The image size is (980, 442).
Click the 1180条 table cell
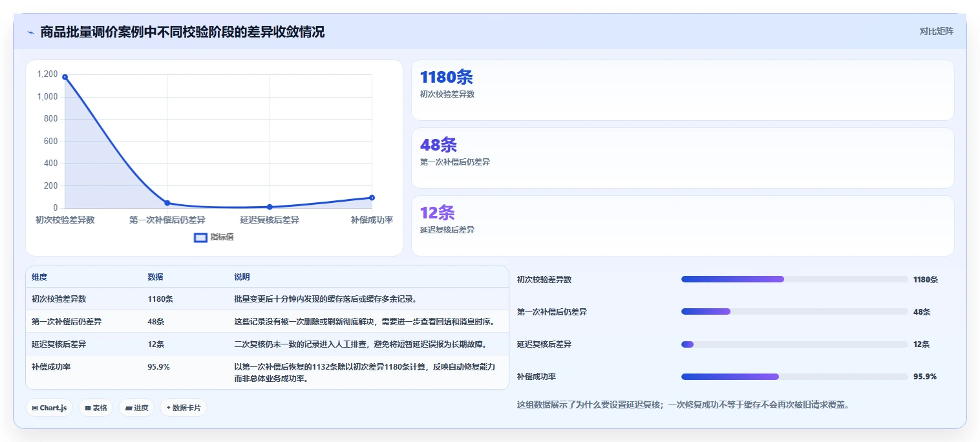point(160,299)
